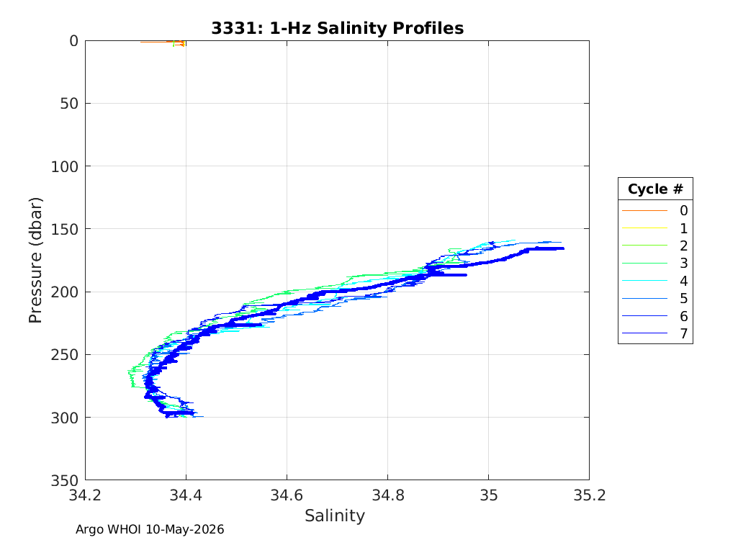Viewport: 756px width, 540px height.
Task: Click the 'Cycle #' legend title
Action: pos(655,189)
